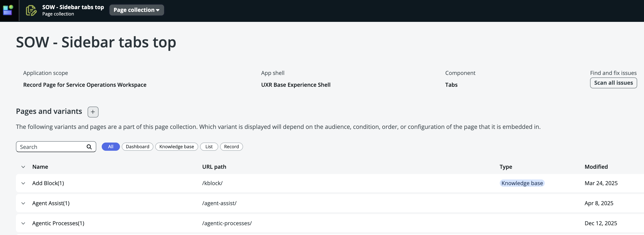The height and width of the screenshot is (235, 644).
Task: Click the Name column header
Action: [40, 167]
